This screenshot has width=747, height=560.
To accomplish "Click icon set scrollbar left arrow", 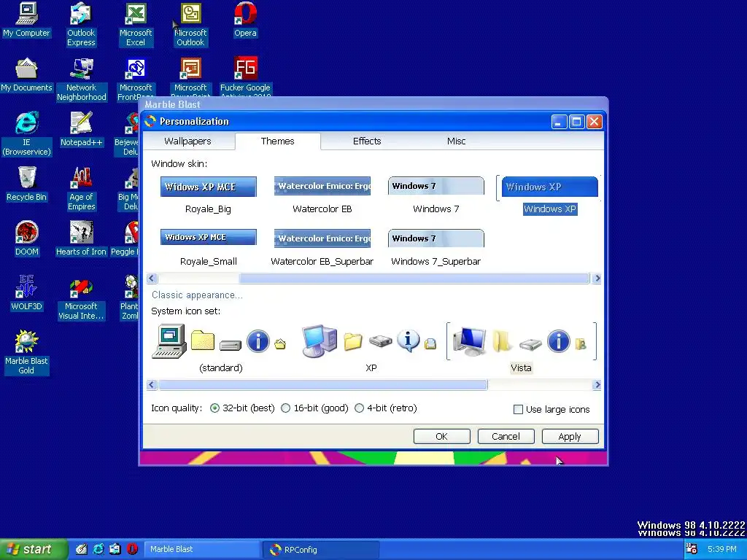I will pyautogui.click(x=152, y=385).
